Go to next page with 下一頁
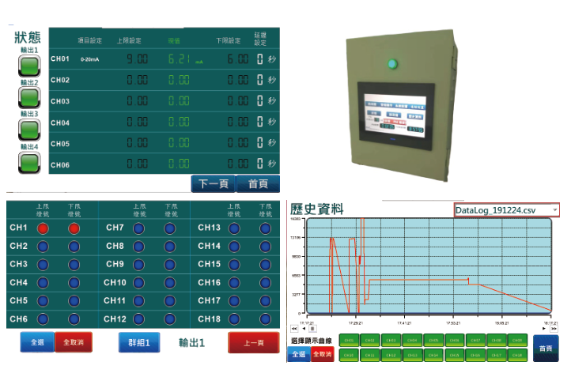The width and height of the screenshot is (571, 392). click(213, 183)
